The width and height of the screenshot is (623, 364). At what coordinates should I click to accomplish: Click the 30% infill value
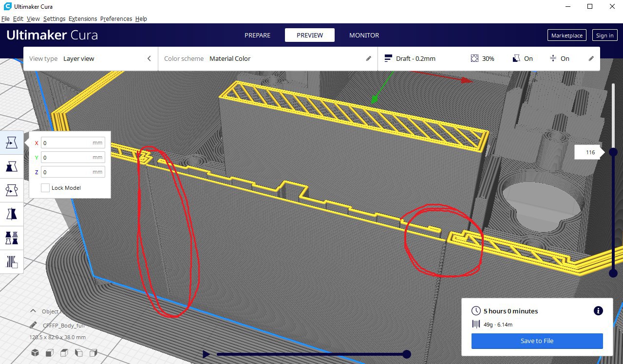pyautogui.click(x=488, y=58)
